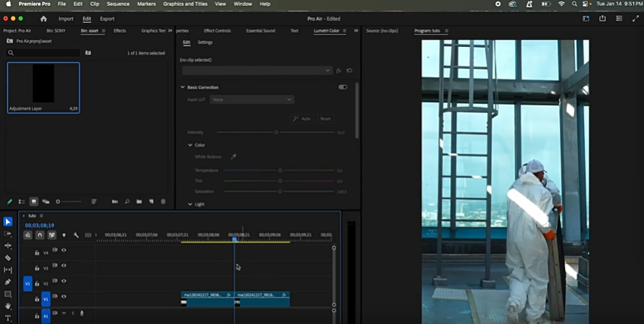Click the Home icon in the header
This screenshot has width=644, height=324.
pyautogui.click(x=43, y=18)
